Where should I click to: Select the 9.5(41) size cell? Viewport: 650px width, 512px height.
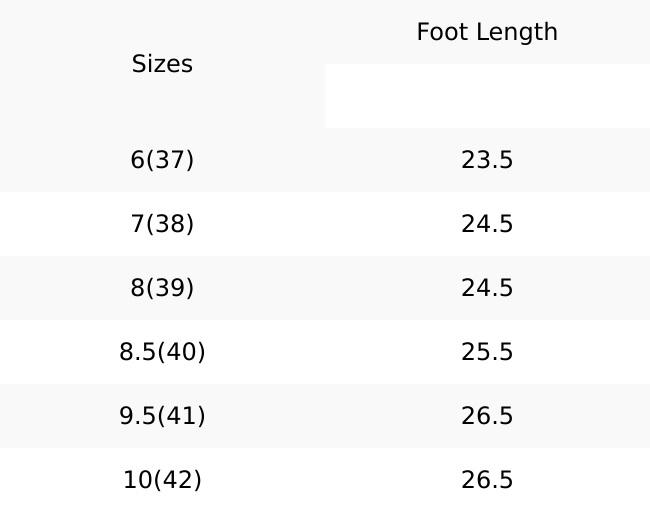coord(162,416)
